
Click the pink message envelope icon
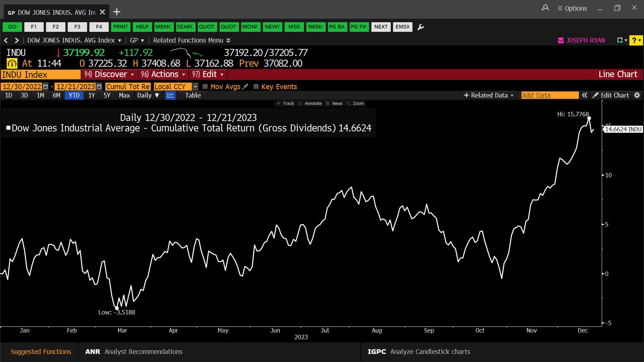(561, 41)
